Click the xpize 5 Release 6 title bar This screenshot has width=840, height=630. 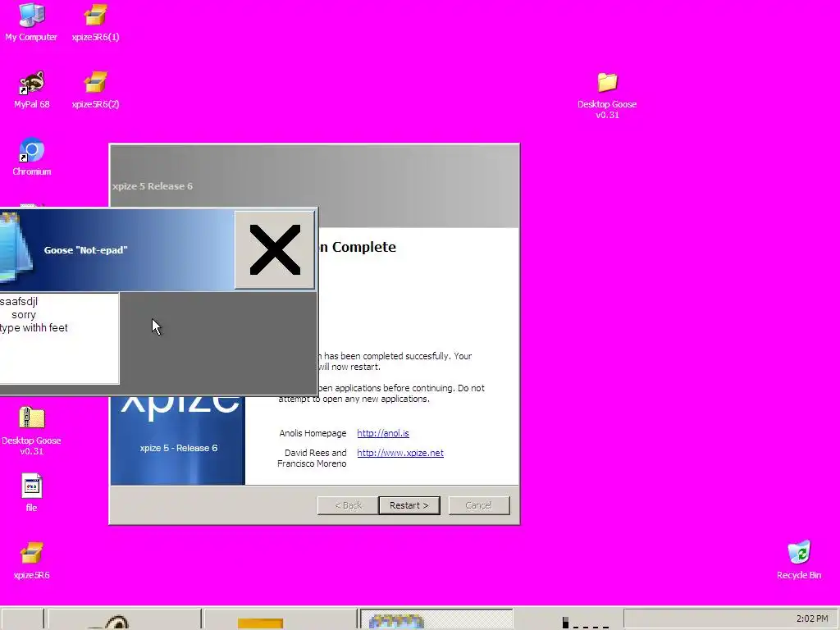(314, 186)
